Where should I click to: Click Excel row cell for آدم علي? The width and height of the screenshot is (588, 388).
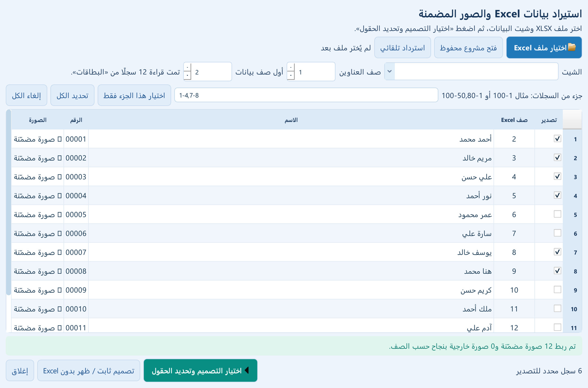coord(514,326)
